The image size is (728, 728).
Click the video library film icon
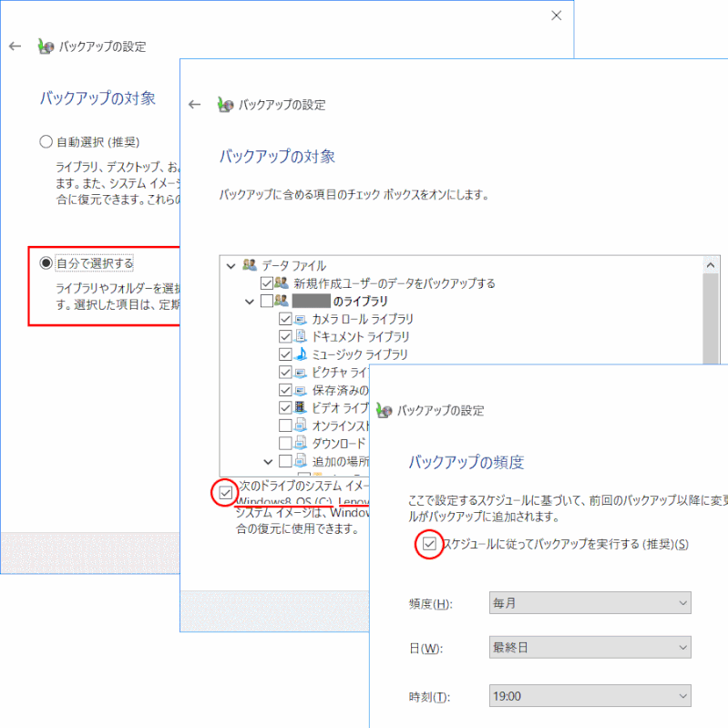[x=301, y=407]
